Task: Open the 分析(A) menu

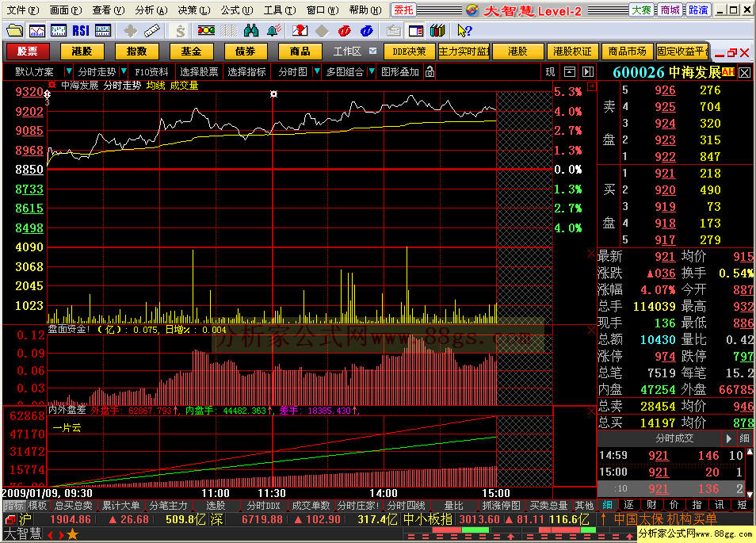Action: [151, 10]
